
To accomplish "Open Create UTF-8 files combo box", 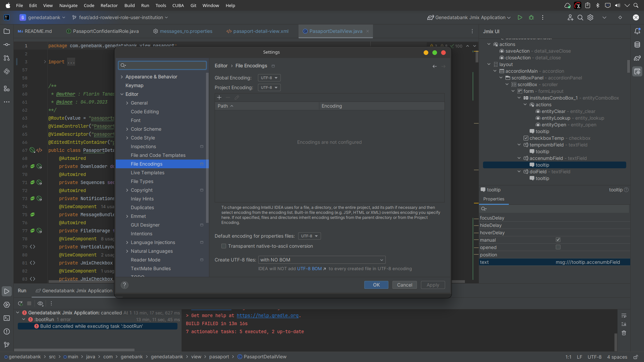I will pyautogui.click(x=322, y=260).
